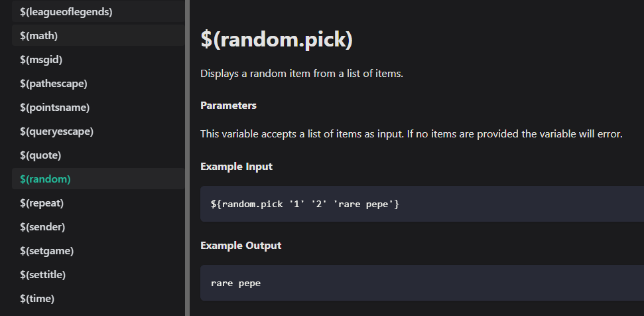Click inside the Example Input code block
Image resolution: width=644 pixels, height=316 pixels.
(422, 204)
